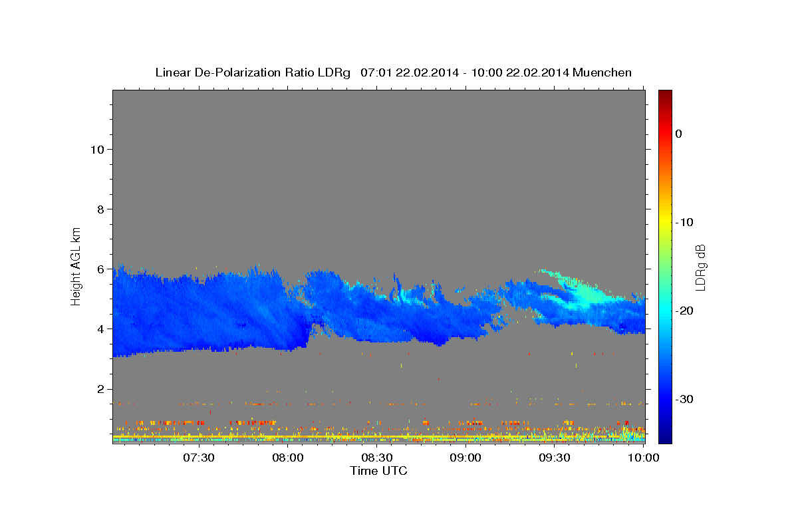This screenshot has width=798, height=532.
Task: Click the 'Height AGL km' axis label
Action: click(x=76, y=266)
